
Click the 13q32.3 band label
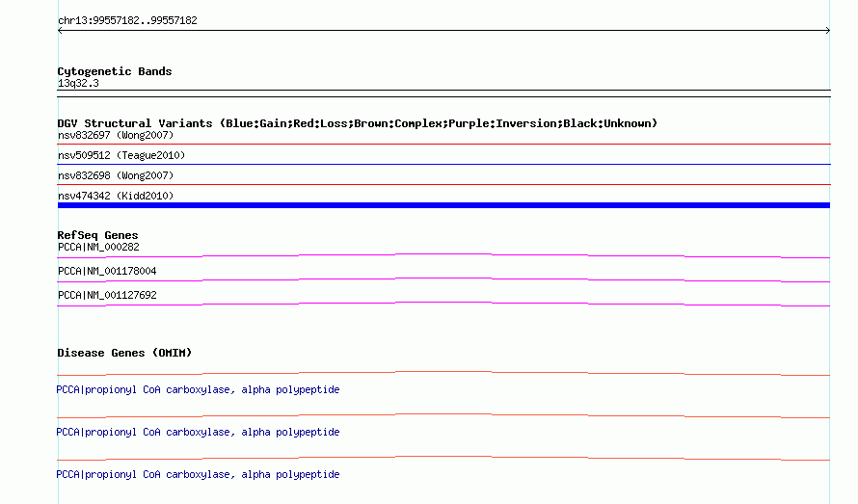coord(78,83)
